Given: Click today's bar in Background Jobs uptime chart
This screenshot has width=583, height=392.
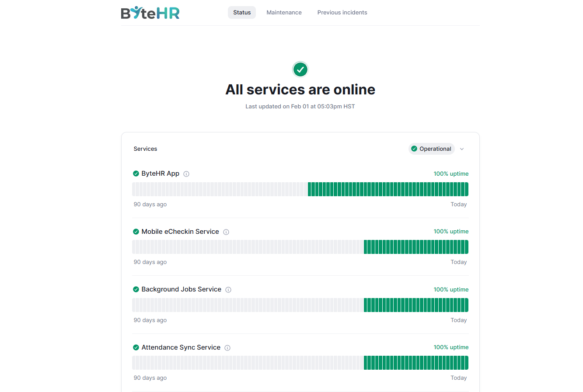Looking at the screenshot, I should click(467, 305).
